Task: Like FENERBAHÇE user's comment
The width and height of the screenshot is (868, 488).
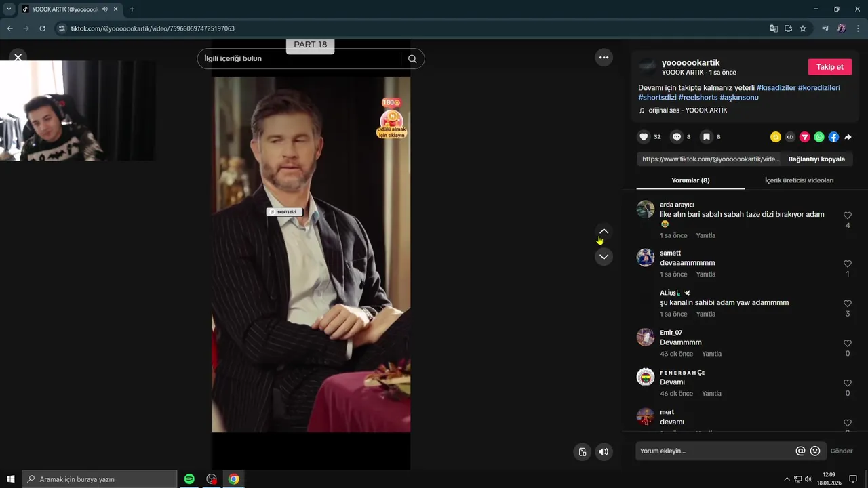Action: coord(847,383)
